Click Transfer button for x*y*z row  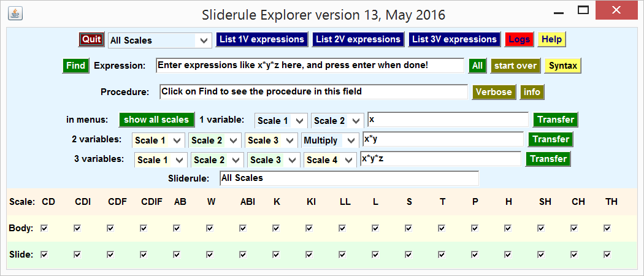pyautogui.click(x=548, y=159)
